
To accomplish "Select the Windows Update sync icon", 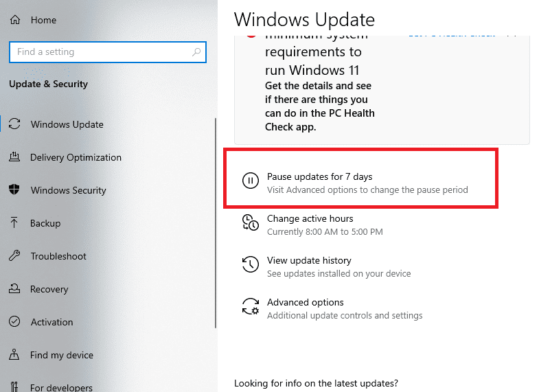I will pos(14,124).
